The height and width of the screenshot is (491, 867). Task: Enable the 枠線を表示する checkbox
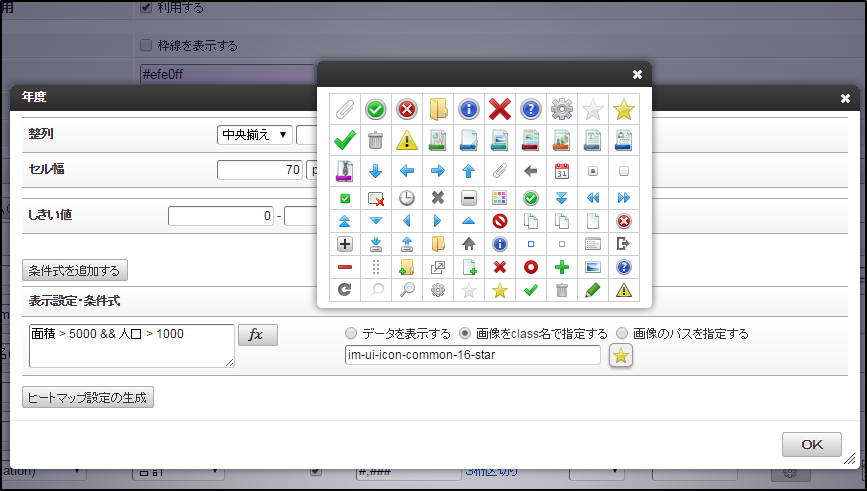click(146, 45)
